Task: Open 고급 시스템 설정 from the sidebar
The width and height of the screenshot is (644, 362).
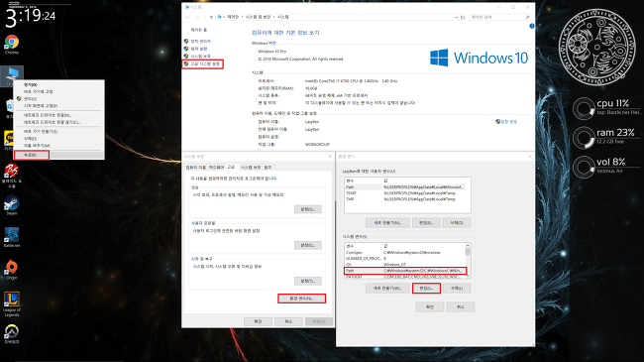Action: [x=205, y=63]
